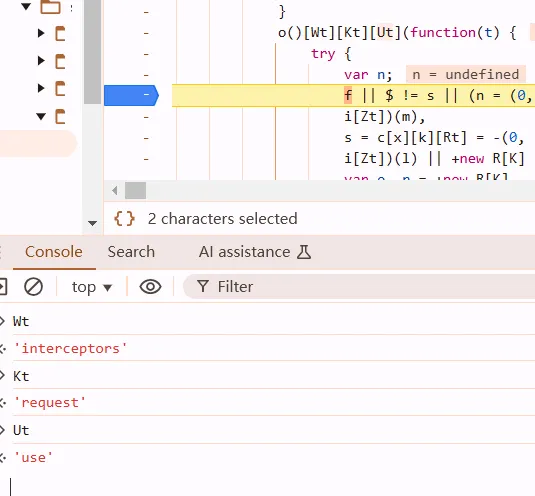Image resolution: width=535 pixels, height=496 pixels.
Task: Click the console prompt input line
Action: pyautogui.click(x=273, y=486)
